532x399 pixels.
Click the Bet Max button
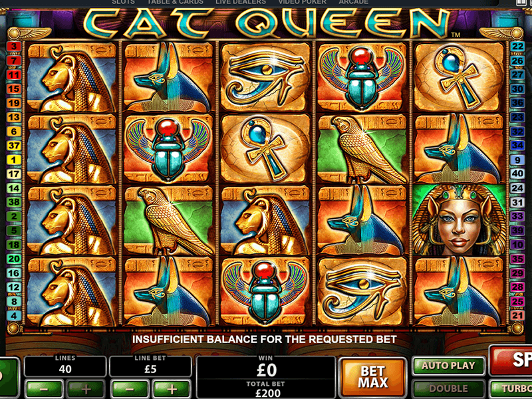tap(372, 376)
